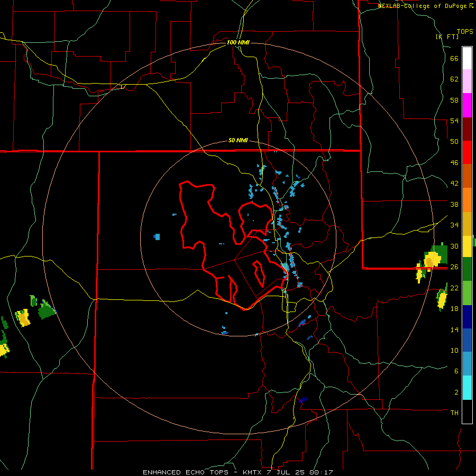Select the bright red legend color band
Screen dimensions: 476x476
[x=467, y=152]
